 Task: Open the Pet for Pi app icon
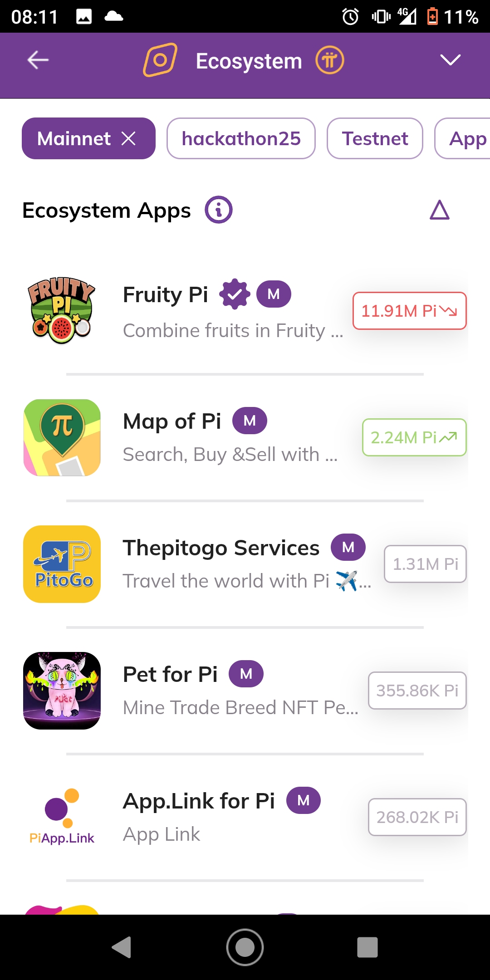coord(62,691)
